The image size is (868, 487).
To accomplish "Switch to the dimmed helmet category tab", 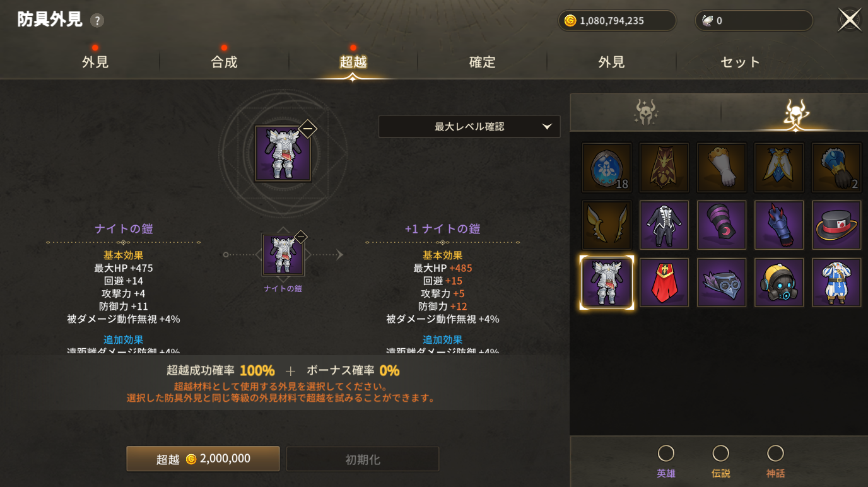I will tap(646, 113).
